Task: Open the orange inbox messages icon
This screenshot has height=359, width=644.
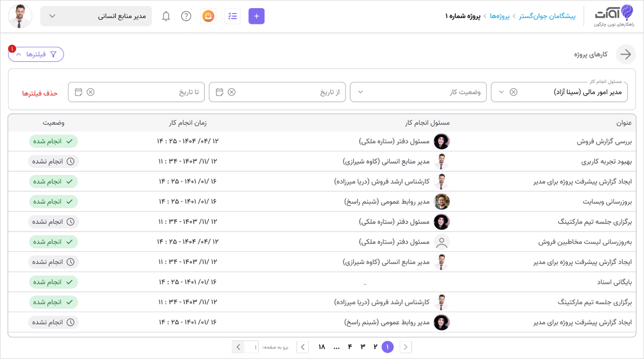Action: pos(208,16)
